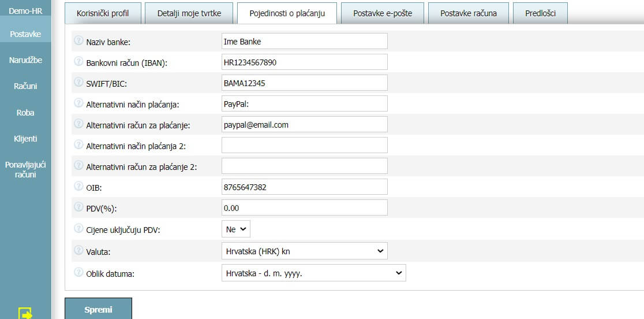644x319 pixels.
Task: Open the Valuta currency dropdown
Action: pyautogui.click(x=304, y=251)
